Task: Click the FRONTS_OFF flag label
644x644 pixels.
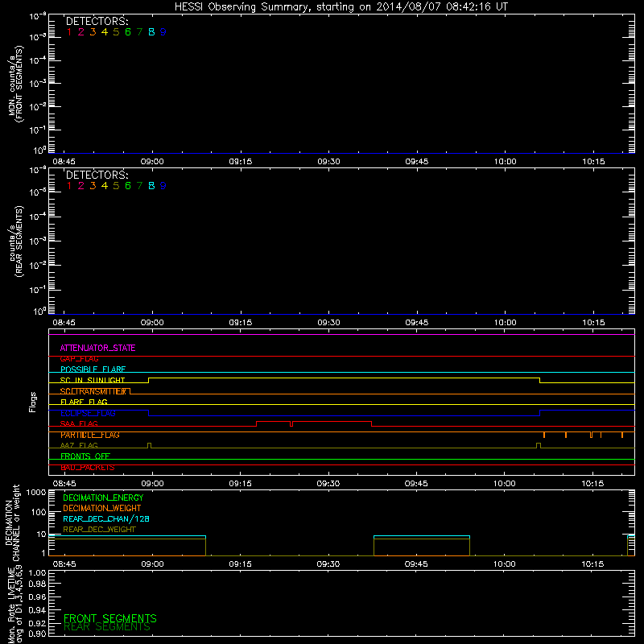Action: pos(85,456)
